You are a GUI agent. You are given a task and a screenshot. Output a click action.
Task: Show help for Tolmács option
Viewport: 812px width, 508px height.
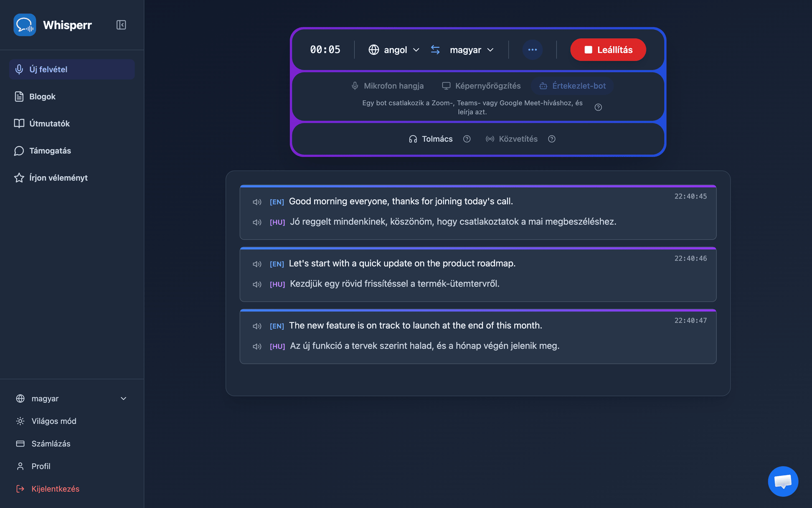pyautogui.click(x=467, y=139)
